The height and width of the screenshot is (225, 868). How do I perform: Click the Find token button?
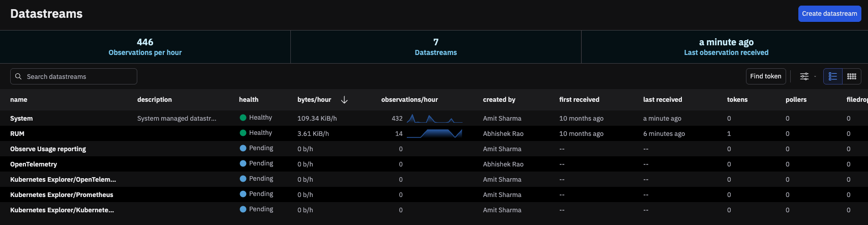click(765, 76)
